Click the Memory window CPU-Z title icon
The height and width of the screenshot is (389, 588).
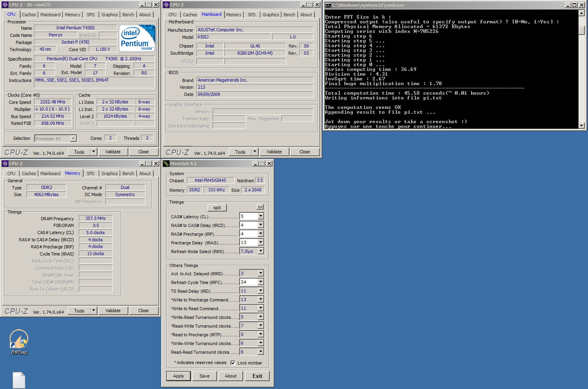coord(5,164)
